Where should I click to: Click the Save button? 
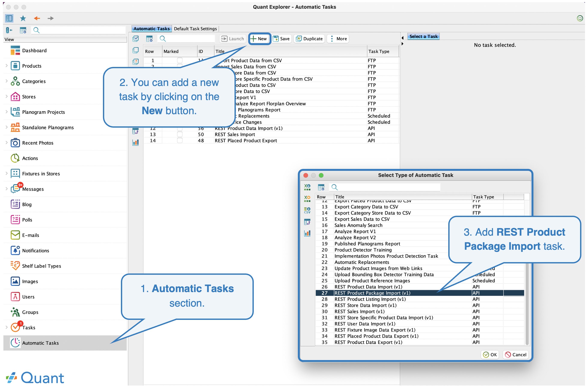pyautogui.click(x=282, y=38)
